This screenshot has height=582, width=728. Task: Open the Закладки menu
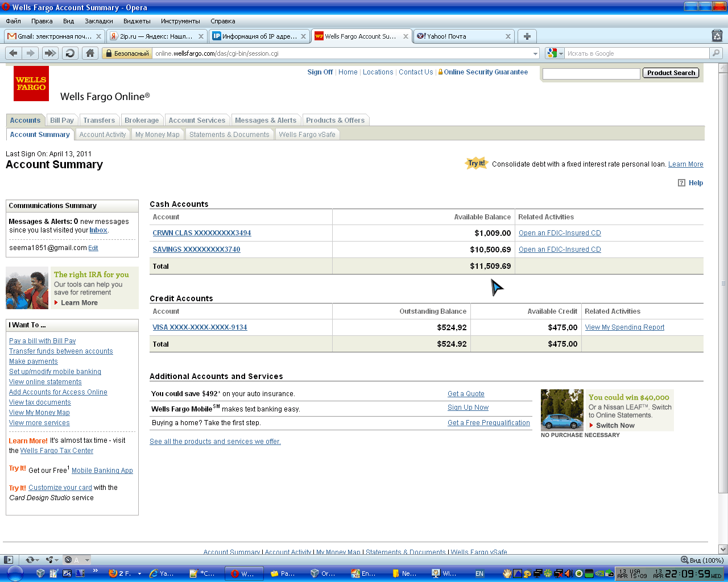tap(99, 21)
